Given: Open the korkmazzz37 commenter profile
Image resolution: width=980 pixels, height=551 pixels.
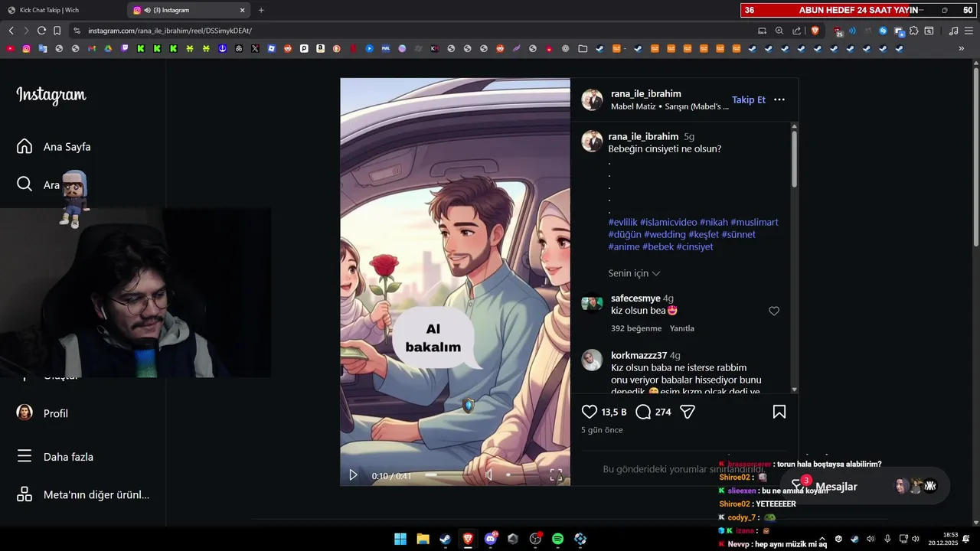Looking at the screenshot, I should [x=639, y=355].
